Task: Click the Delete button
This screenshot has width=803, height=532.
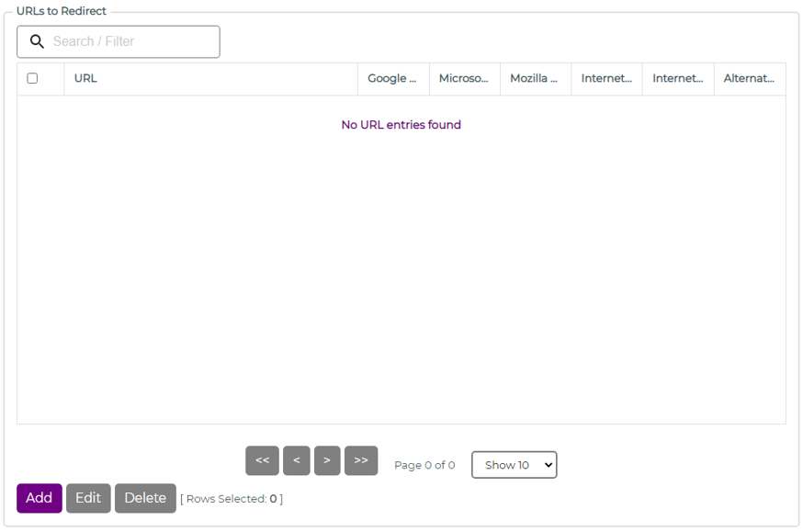Action: pyautogui.click(x=145, y=498)
